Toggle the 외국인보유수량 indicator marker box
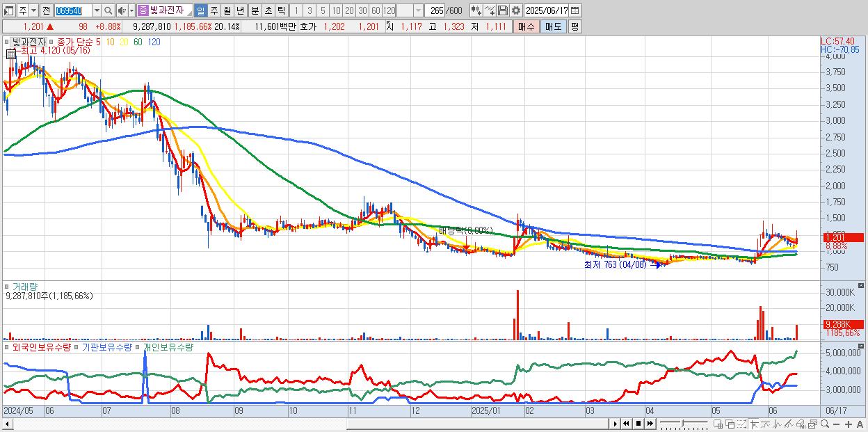The height and width of the screenshot is (432, 868). 8,346
